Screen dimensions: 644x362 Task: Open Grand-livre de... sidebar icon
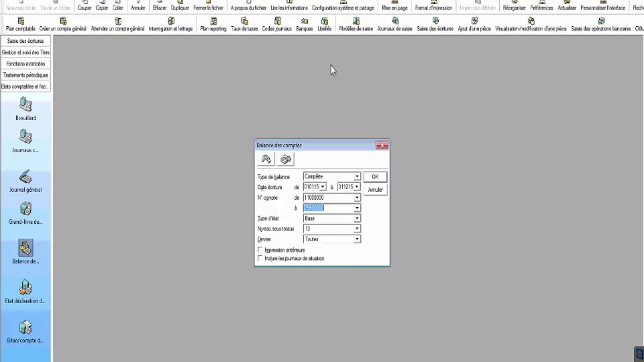[26, 213]
